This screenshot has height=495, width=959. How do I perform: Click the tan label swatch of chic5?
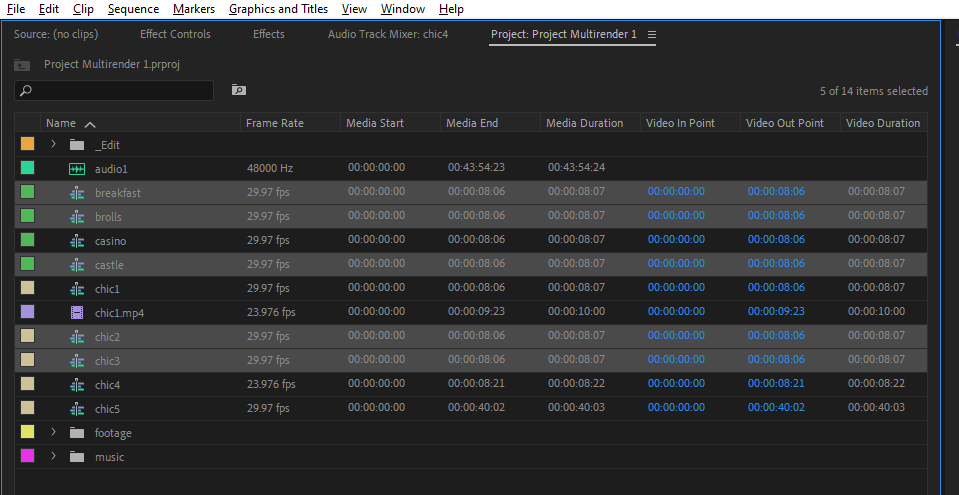click(28, 408)
